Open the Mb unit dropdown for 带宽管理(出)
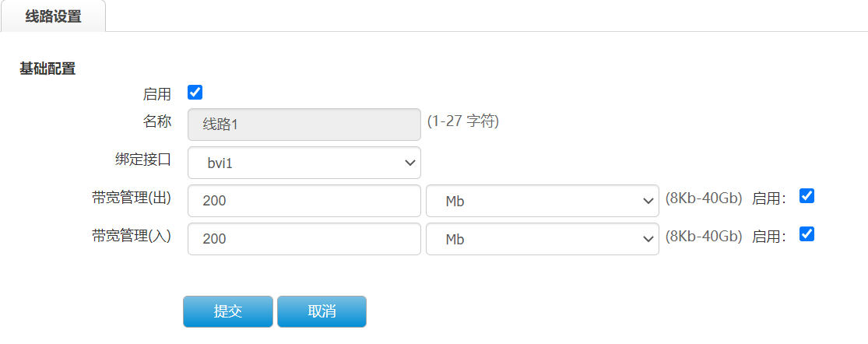 click(x=543, y=201)
